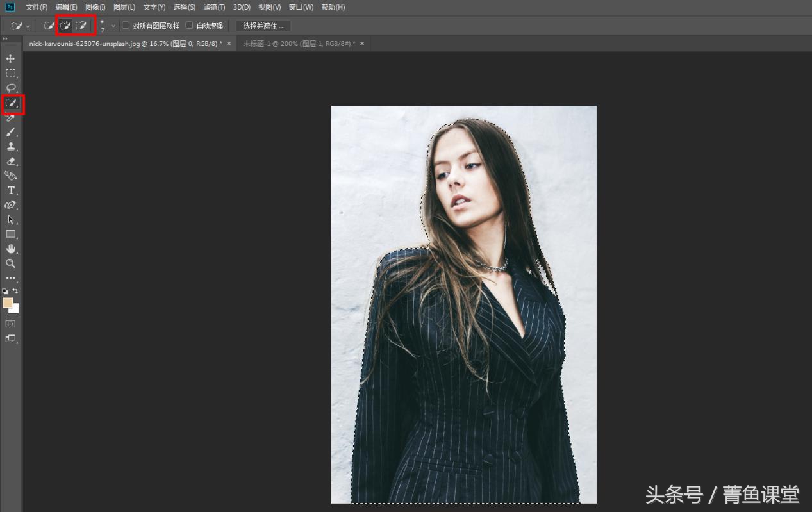Select the Move tool
Viewport: 812px width, 512px height.
pyautogui.click(x=11, y=59)
